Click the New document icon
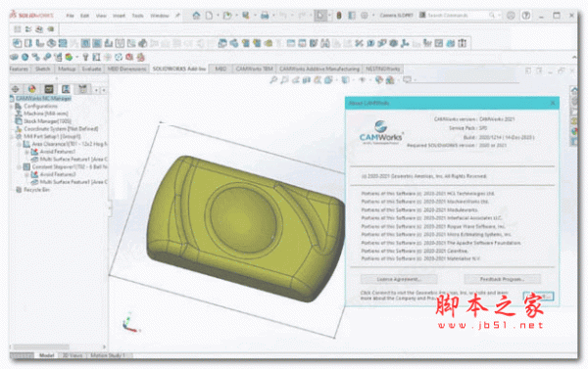Screen dimensions: 588x369 (209, 16)
